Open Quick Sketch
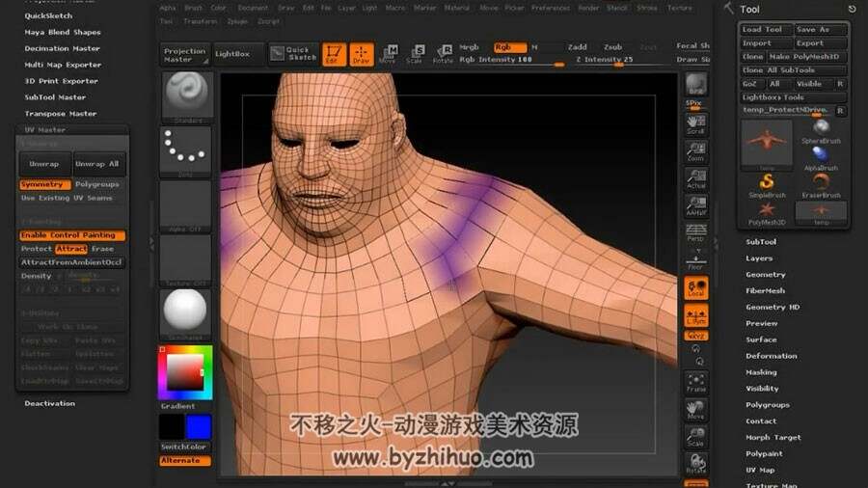This screenshot has height=488, width=868. tap(293, 54)
